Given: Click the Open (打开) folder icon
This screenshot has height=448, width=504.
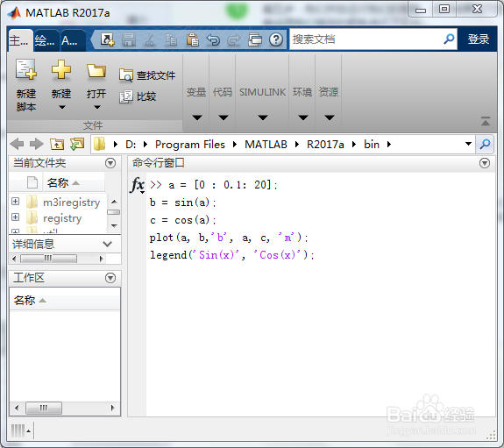Looking at the screenshot, I should [x=96, y=70].
